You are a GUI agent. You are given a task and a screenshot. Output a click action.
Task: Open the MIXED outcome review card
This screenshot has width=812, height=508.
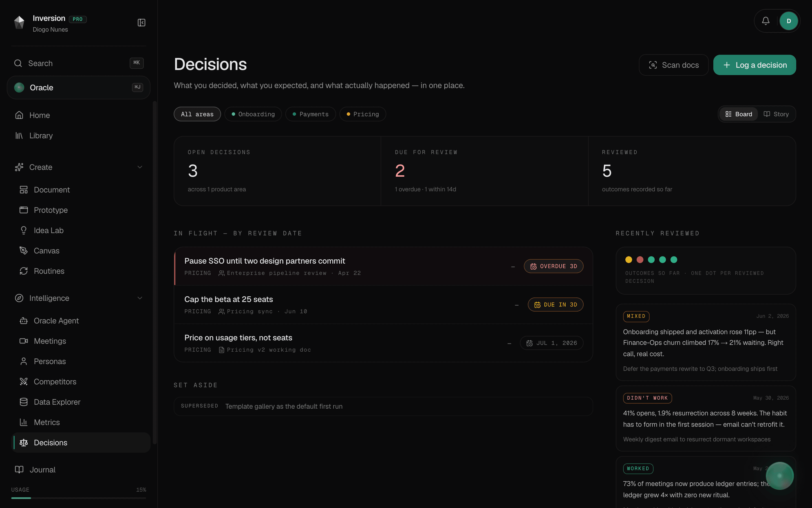click(x=706, y=342)
